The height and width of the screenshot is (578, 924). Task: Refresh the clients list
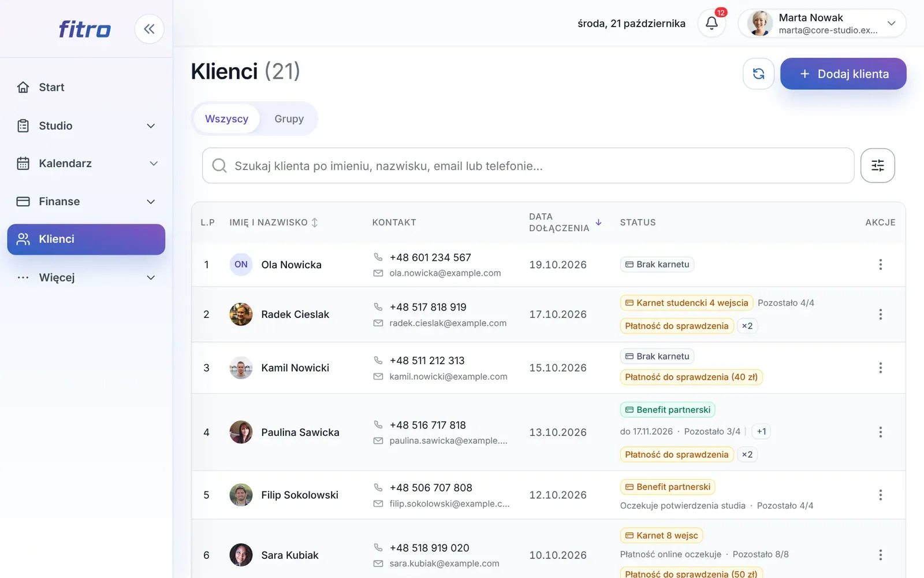(758, 74)
